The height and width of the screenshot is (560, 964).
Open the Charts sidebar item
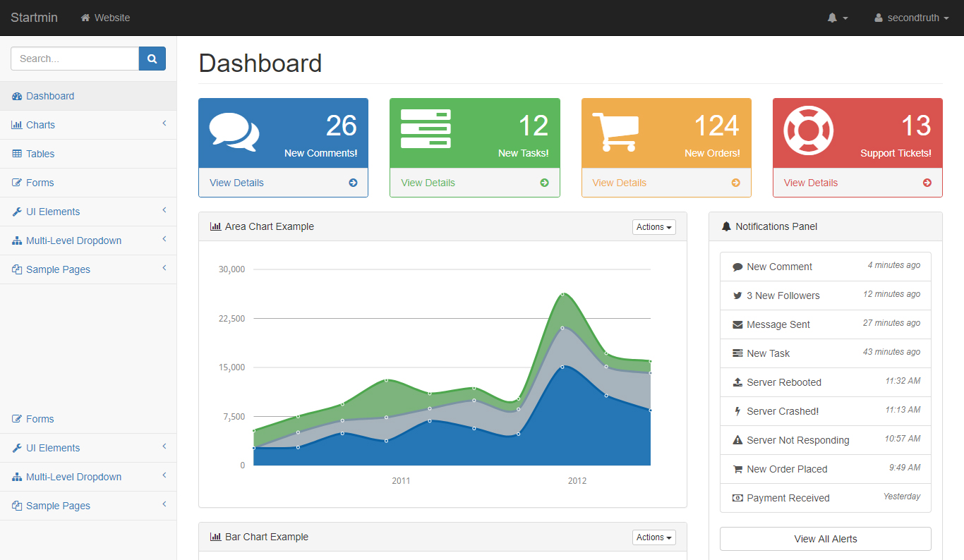pos(88,125)
